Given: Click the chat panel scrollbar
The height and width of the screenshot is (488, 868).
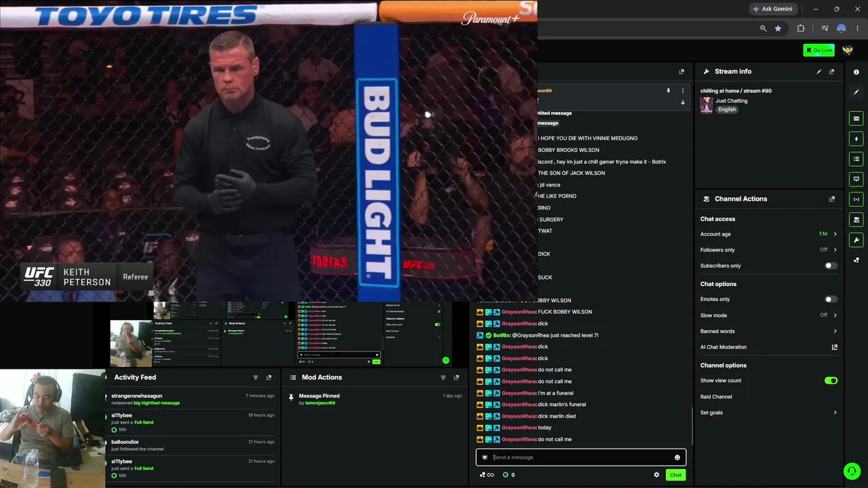Looking at the screenshot, I should point(692,426).
